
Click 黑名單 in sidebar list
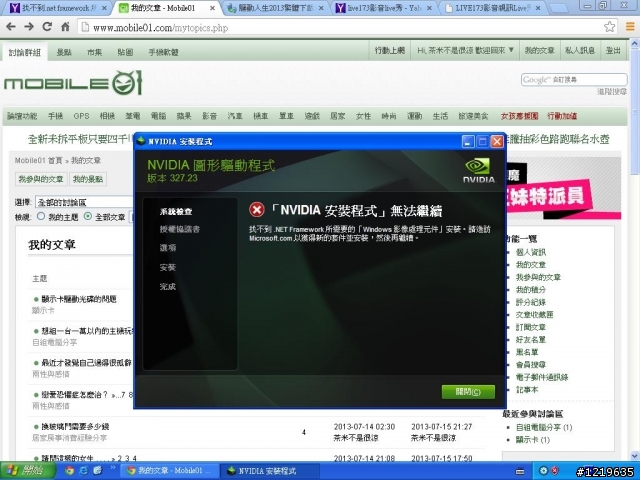[x=527, y=352]
